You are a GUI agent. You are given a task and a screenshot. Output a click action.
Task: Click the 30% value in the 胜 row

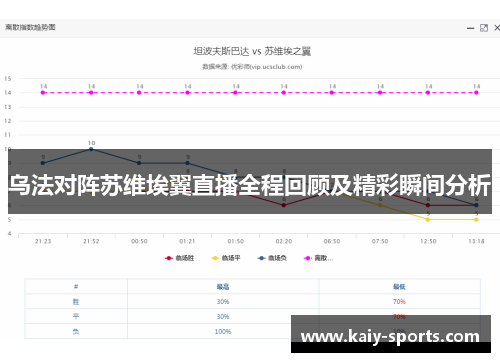pos(223,301)
